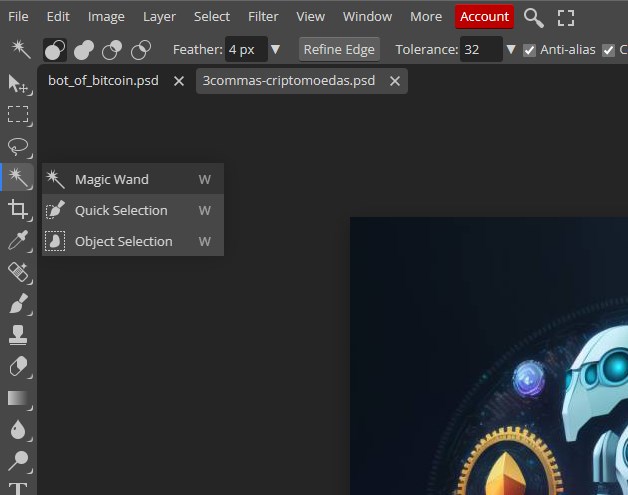Toggle the checkbox right of Anti-alias
Screen dimensions: 628x495
pos(608,50)
